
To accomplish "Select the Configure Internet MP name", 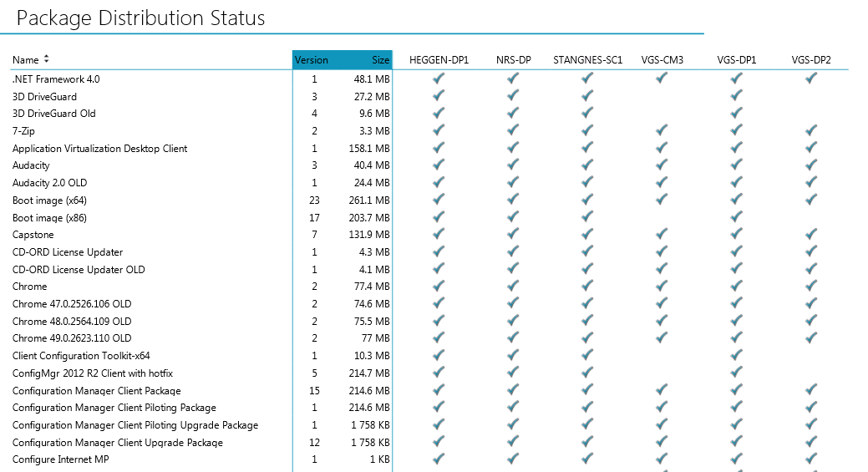I will [x=60, y=459].
